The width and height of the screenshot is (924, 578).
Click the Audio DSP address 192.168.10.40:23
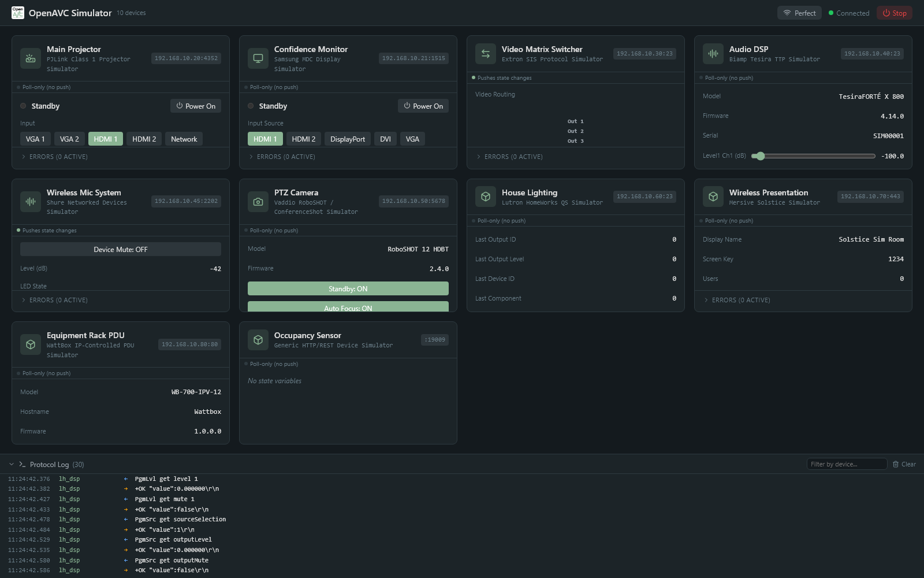872,54
